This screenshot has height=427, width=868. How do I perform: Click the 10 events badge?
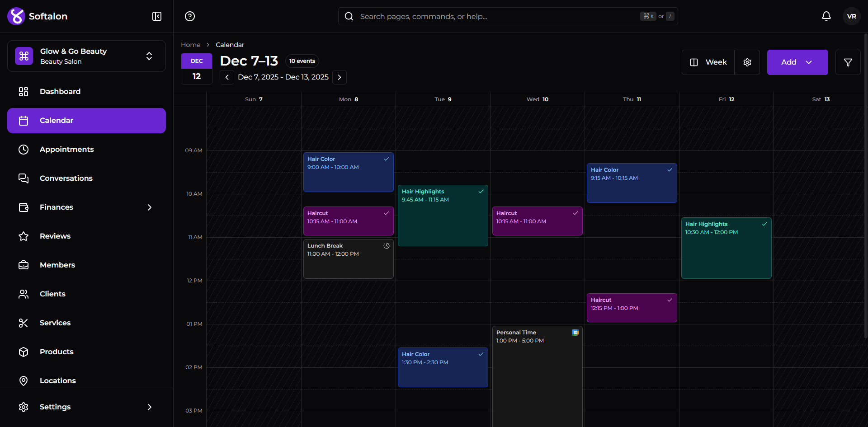point(302,61)
